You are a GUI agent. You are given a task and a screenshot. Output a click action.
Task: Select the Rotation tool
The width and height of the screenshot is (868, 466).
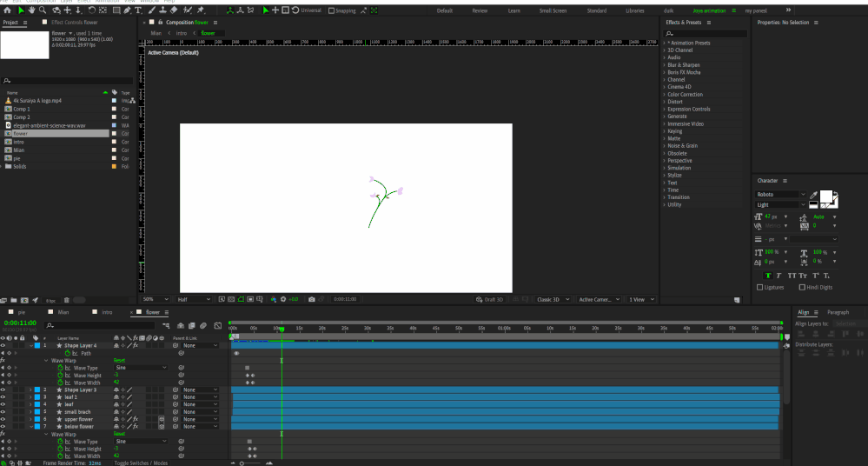(x=92, y=10)
